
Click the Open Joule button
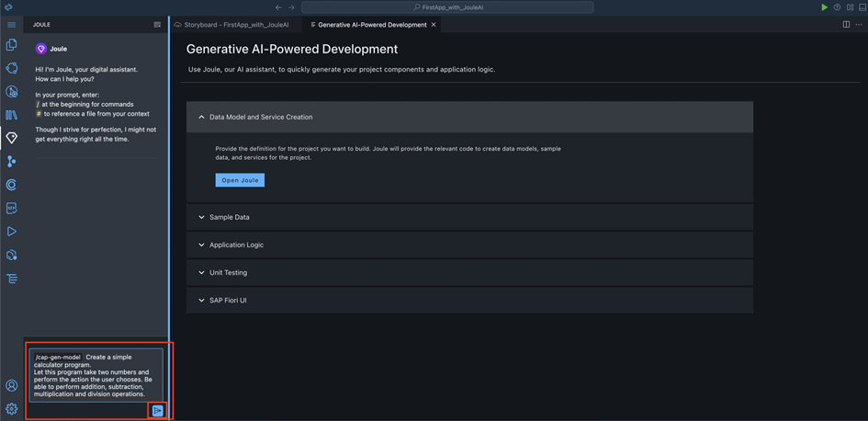pyautogui.click(x=240, y=180)
